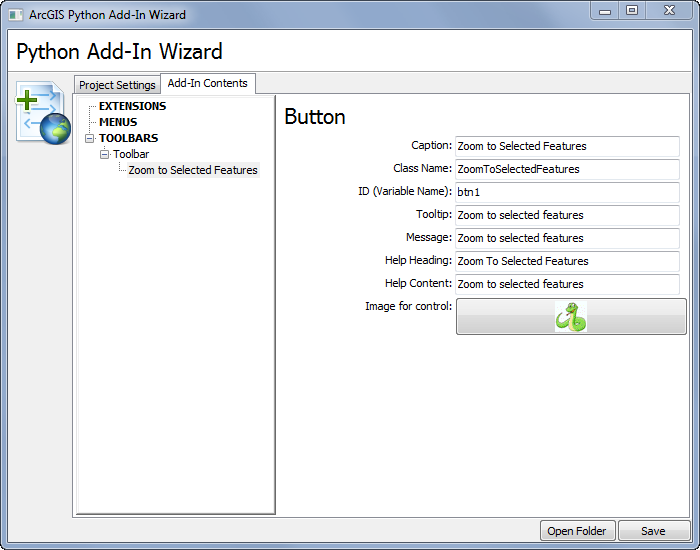The height and width of the screenshot is (550, 700).
Task: Close the Add-In Wizard window
Action: click(x=669, y=11)
